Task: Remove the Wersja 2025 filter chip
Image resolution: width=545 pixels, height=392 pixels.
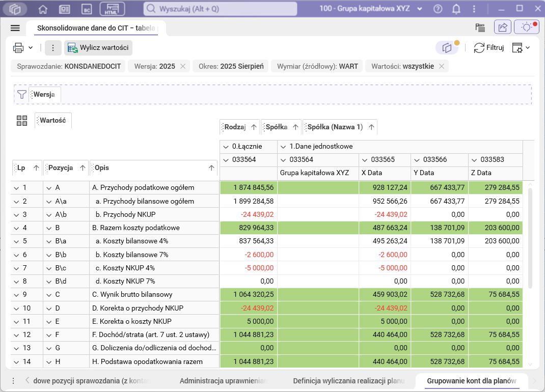Action: [183, 66]
